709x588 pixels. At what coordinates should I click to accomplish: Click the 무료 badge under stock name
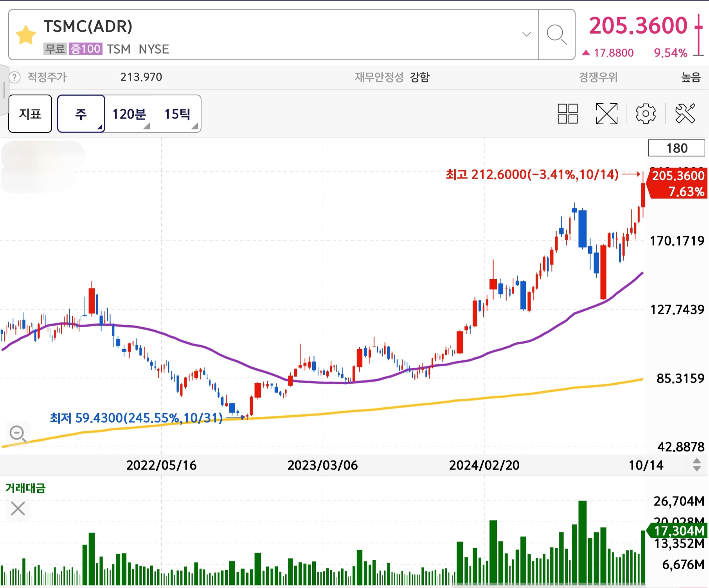coord(55,49)
